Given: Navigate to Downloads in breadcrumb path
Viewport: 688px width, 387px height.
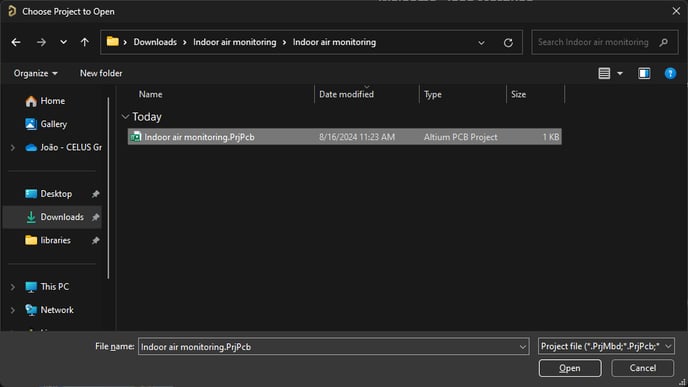Looking at the screenshot, I should [x=155, y=42].
